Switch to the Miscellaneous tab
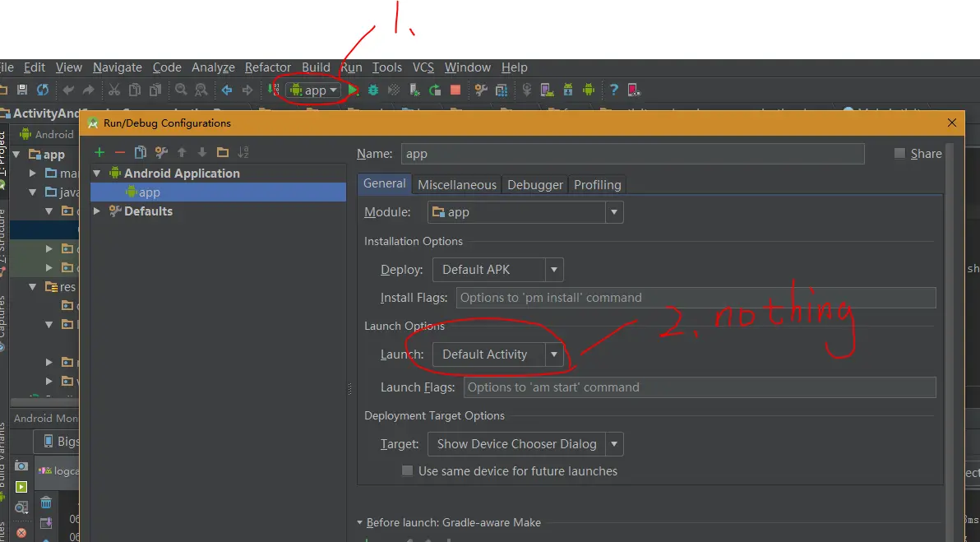 point(457,184)
